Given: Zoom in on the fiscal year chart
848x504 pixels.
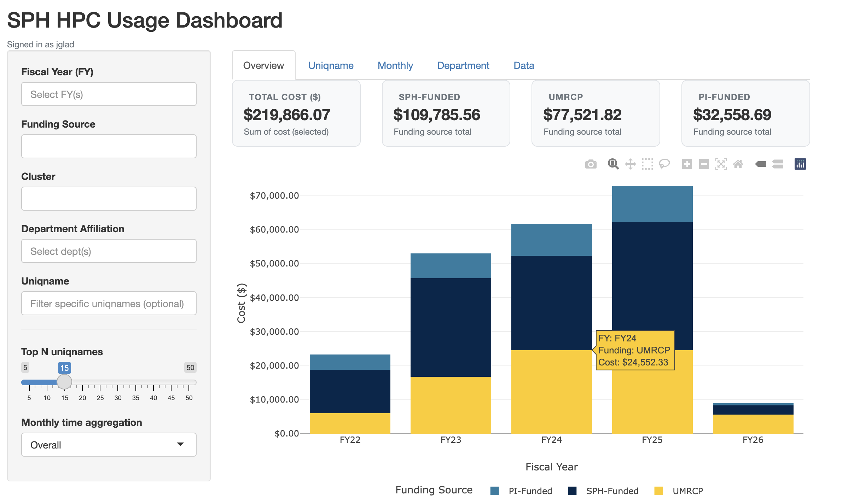Looking at the screenshot, I should click(687, 164).
